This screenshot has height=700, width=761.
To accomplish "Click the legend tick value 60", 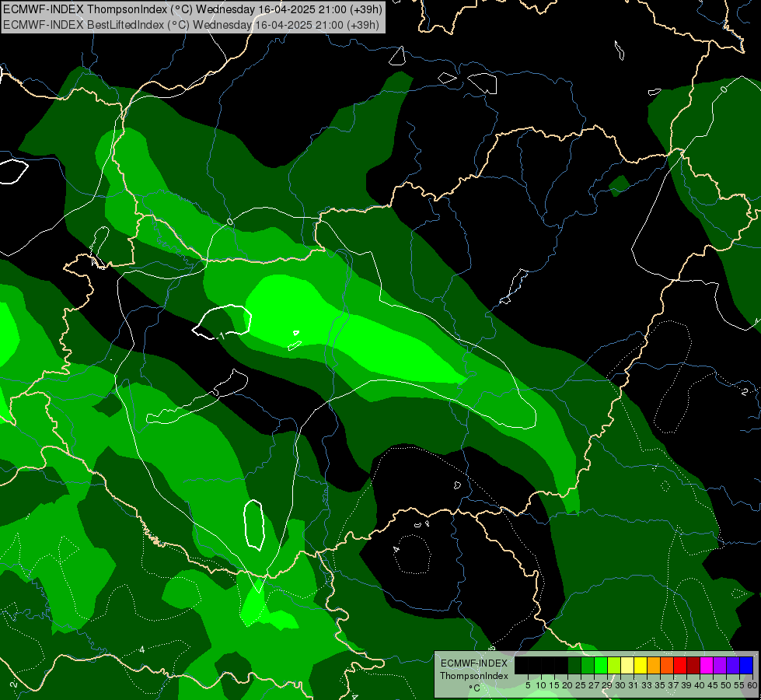I will click(752, 685).
